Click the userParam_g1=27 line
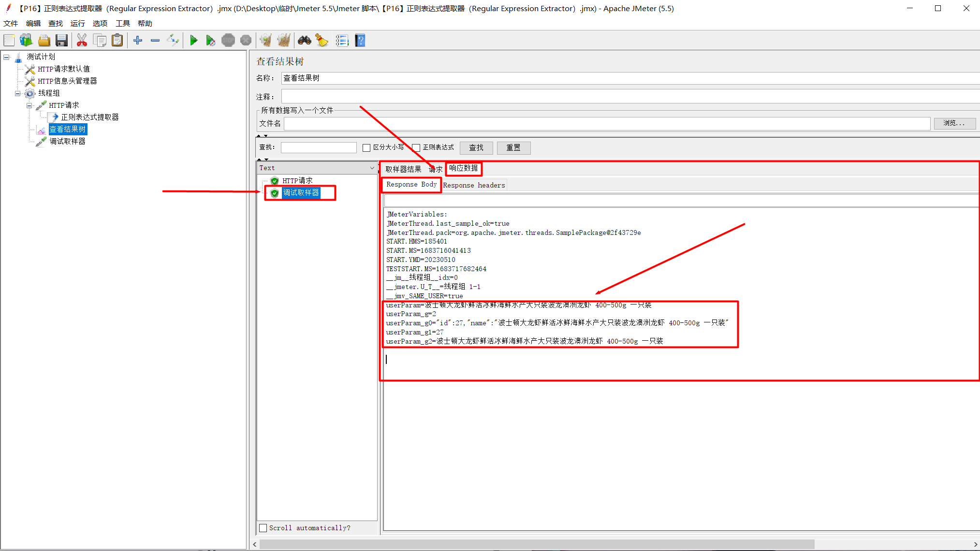 click(x=415, y=333)
